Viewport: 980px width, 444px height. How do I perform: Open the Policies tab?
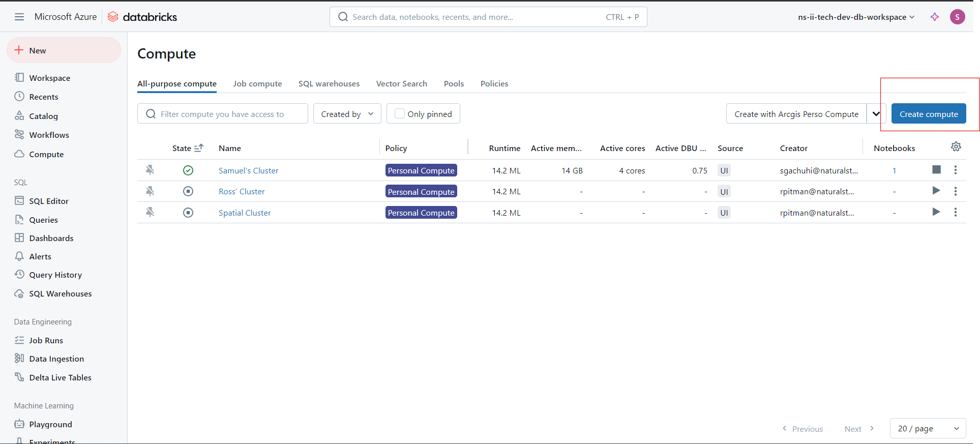coord(494,83)
